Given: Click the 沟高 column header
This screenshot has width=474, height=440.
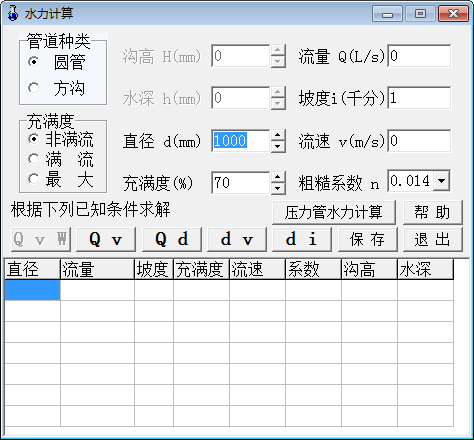Looking at the screenshot, I should [x=370, y=269].
